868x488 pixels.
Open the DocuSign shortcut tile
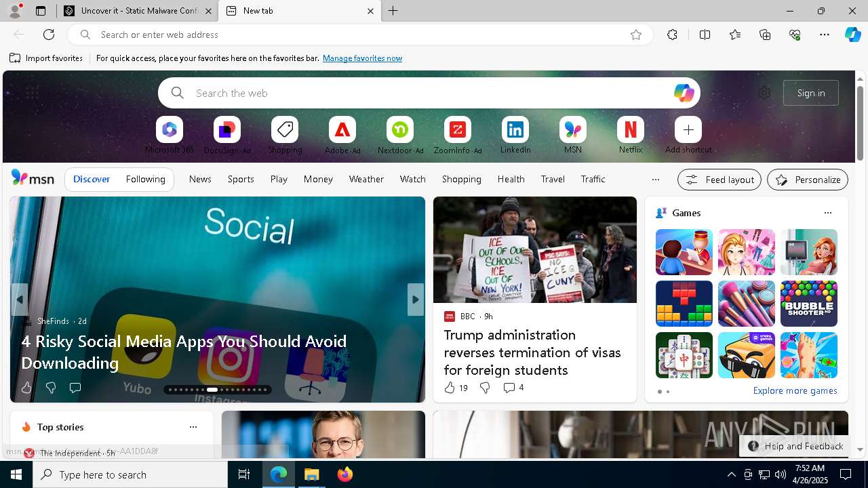click(227, 129)
